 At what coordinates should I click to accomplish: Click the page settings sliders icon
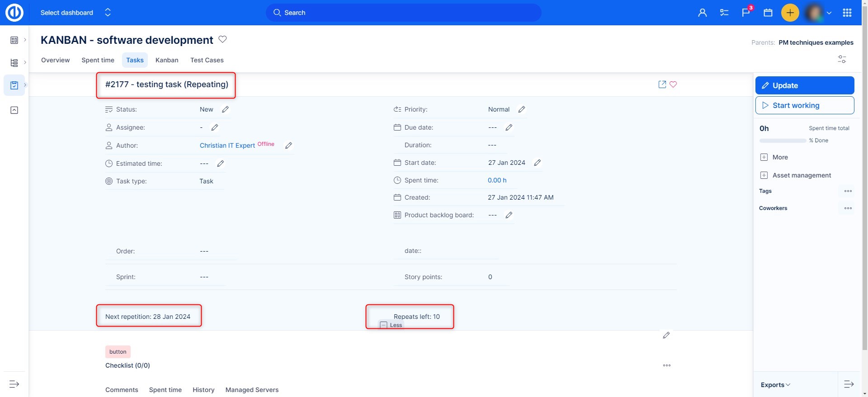point(842,59)
